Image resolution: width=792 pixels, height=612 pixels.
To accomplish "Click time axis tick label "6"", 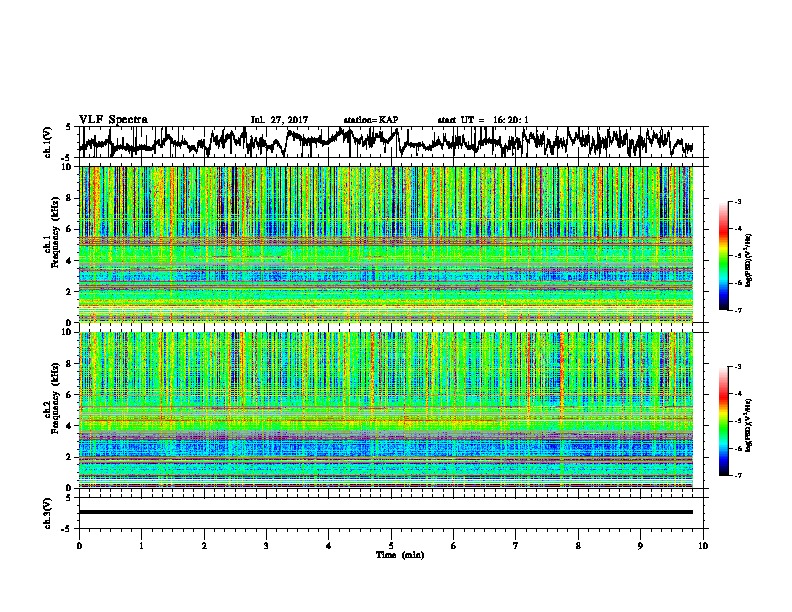I will click(454, 546).
